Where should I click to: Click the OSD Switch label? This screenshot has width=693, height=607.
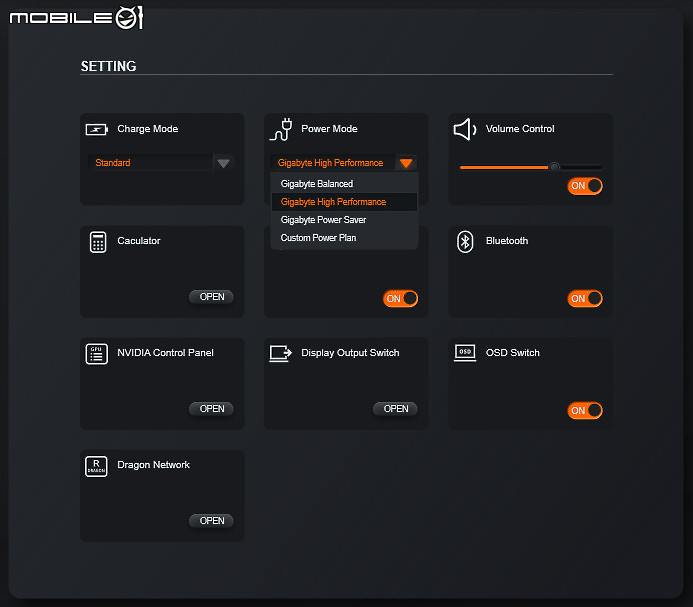pos(513,353)
